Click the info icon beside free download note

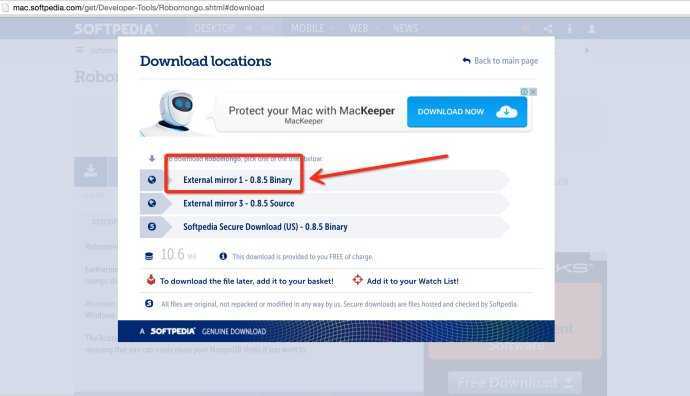[223, 256]
